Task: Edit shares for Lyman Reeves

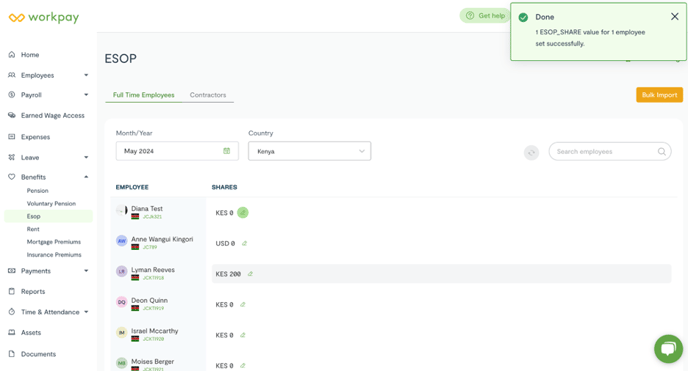Action: (x=250, y=274)
